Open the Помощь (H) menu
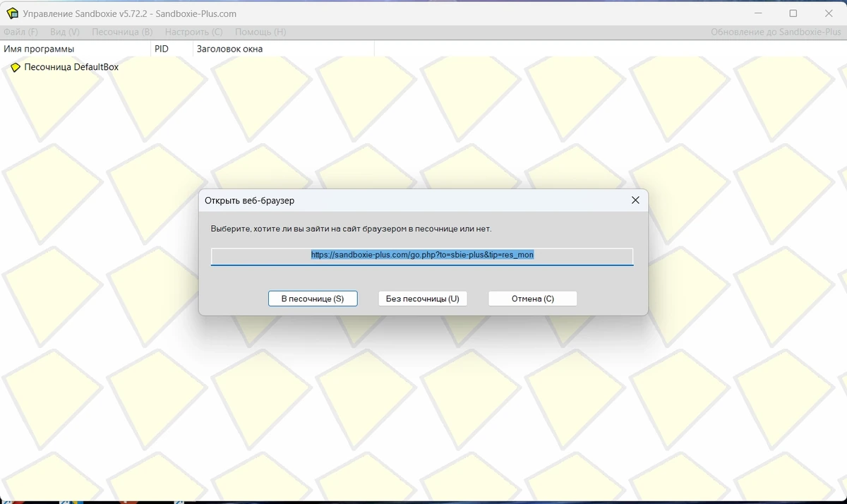The width and height of the screenshot is (847, 504). pos(260,32)
